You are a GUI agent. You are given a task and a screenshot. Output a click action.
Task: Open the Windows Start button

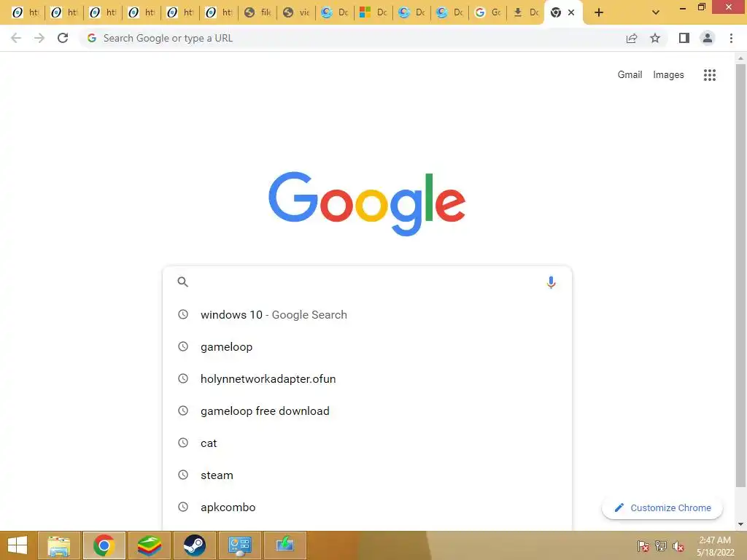[18, 545]
